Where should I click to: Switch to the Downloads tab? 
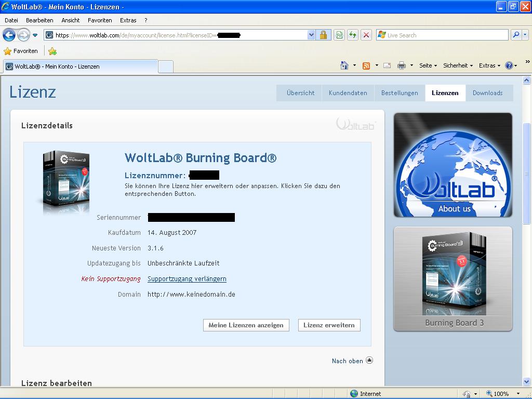point(487,93)
